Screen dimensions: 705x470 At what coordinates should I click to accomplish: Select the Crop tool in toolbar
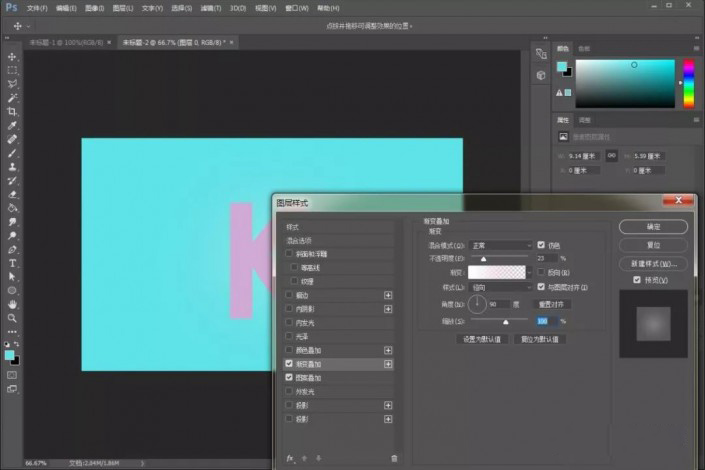point(12,111)
